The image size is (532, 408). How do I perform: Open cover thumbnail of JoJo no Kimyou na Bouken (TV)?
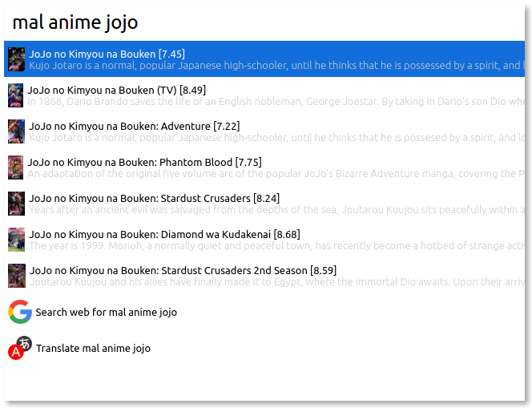(x=15, y=95)
